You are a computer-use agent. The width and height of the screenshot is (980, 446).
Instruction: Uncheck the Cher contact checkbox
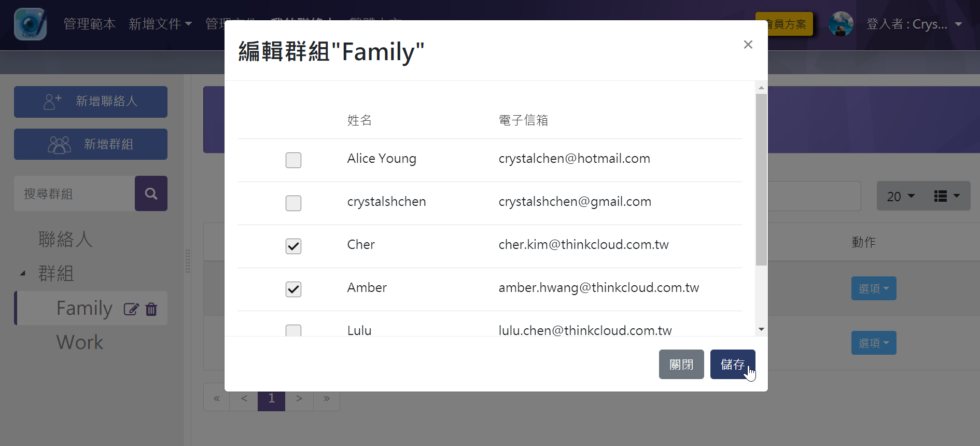(293, 246)
